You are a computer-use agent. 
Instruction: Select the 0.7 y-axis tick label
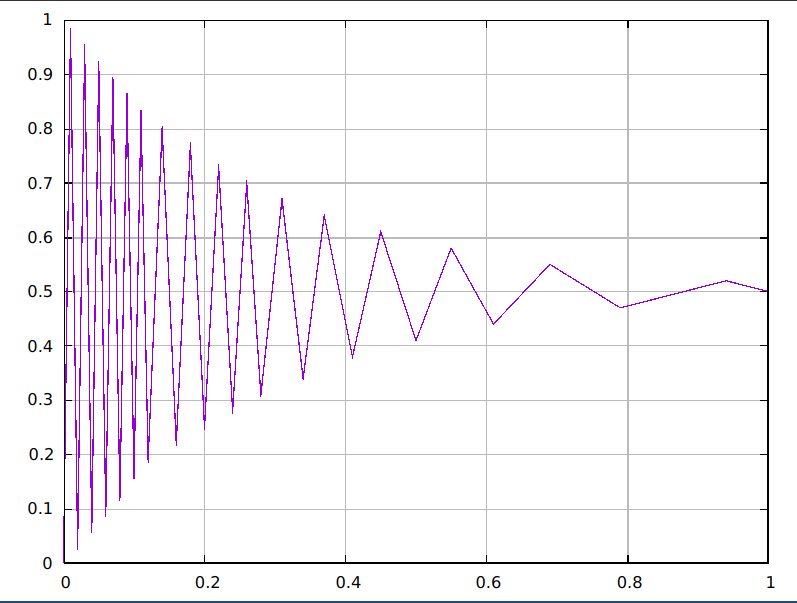[40, 183]
